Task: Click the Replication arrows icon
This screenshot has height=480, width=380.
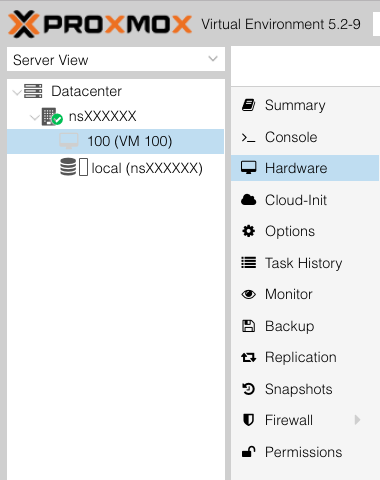Action: click(x=249, y=357)
